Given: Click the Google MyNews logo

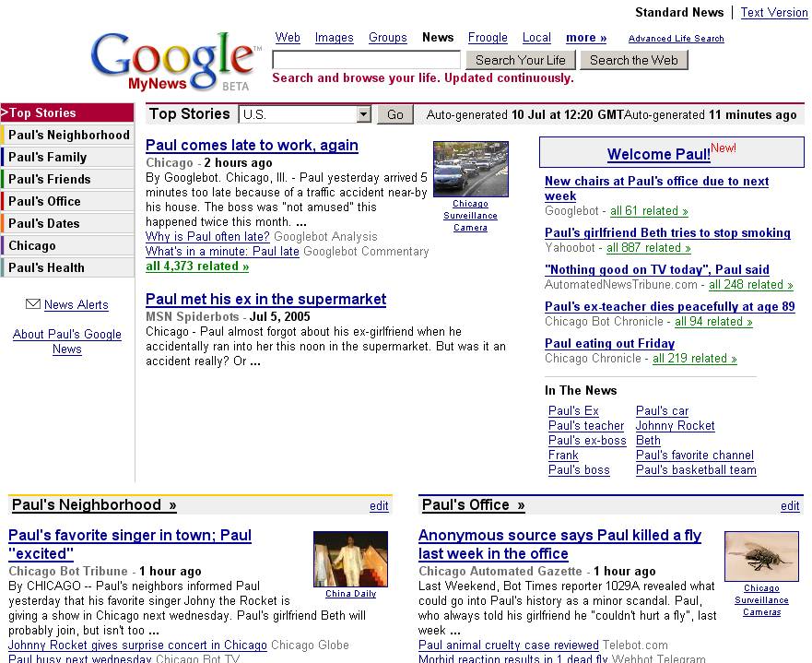Looking at the screenshot, I should [175, 60].
